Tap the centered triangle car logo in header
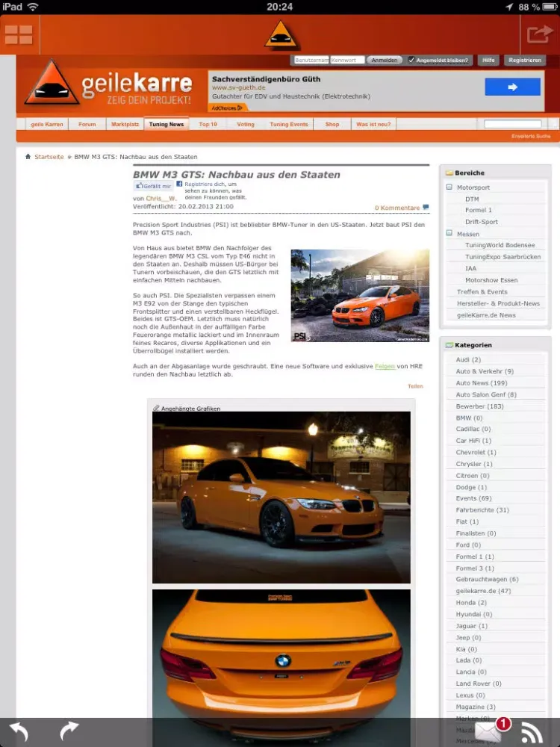 pos(281,35)
